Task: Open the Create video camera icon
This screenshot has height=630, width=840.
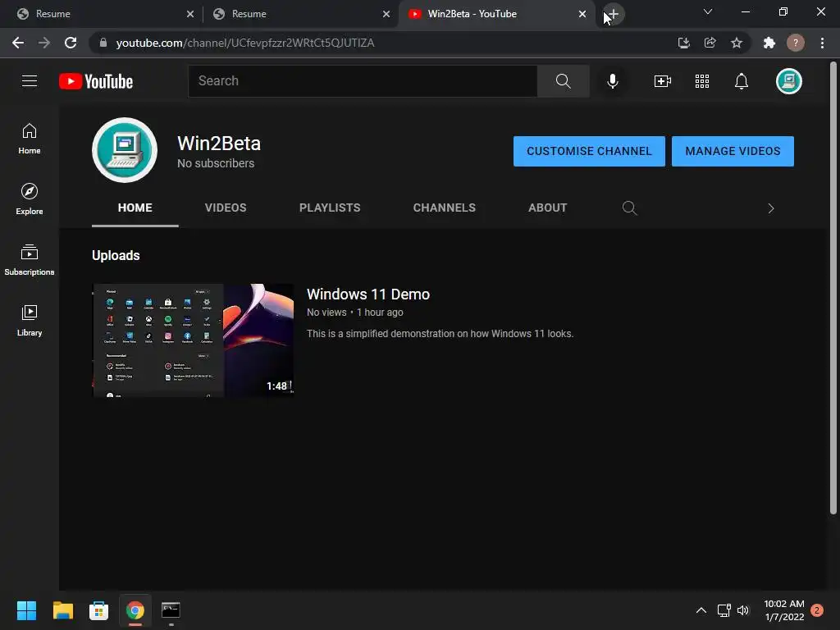Action: coord(663,81)
